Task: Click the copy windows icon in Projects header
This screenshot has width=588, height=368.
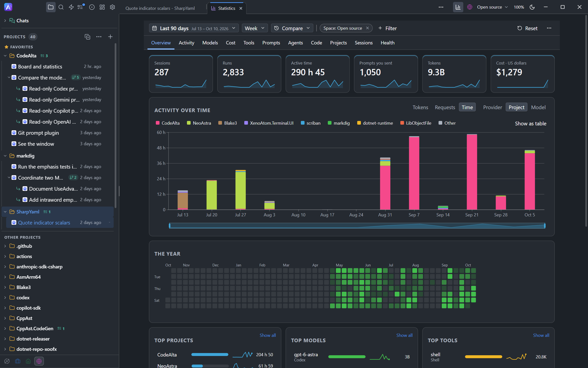Action: (x=87, y=37)
